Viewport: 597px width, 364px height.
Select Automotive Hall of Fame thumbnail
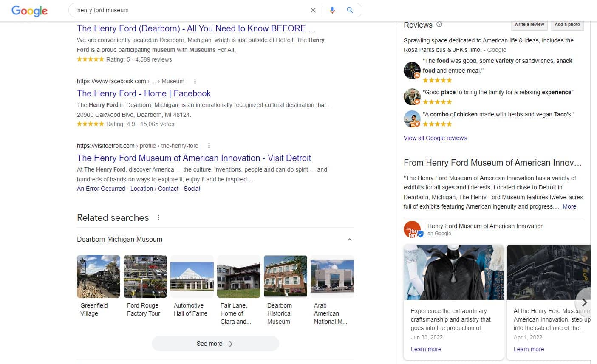click(192, 277)
